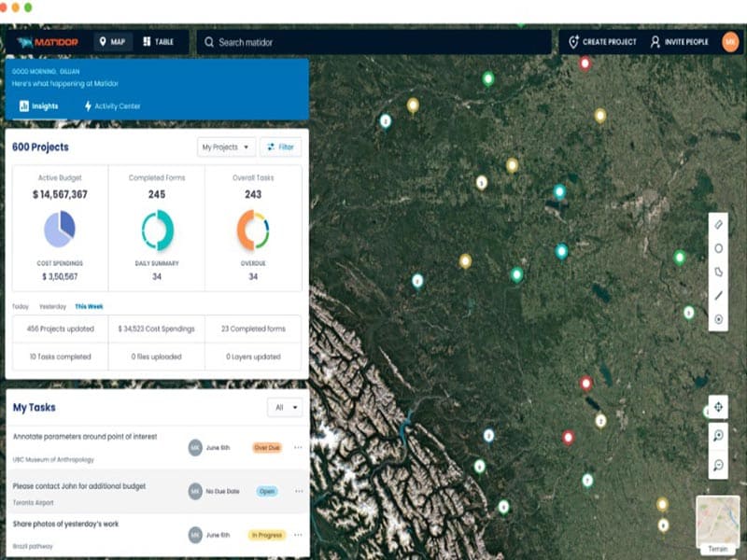Screen dimensions: 747x560
Task: Select the point marker tool
Action: click(x=718, y=320)
